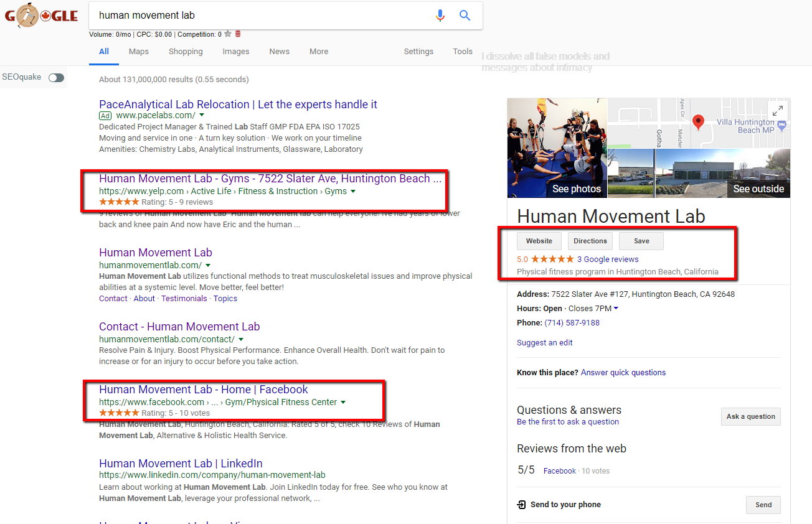
Task: Open PaceAnalytical Lab Relocation ad link
Action: click(238, 105)
